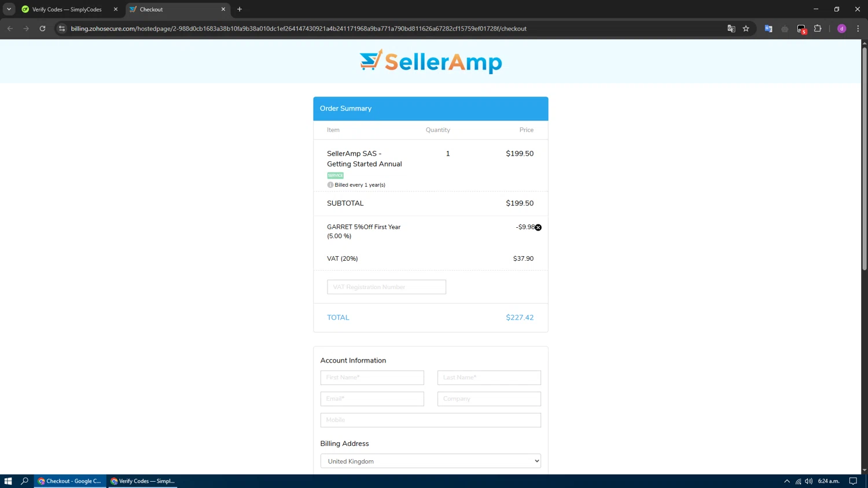Close the Verify Codes tab
This screenshot has height=488, width=868.
point(116,9)
